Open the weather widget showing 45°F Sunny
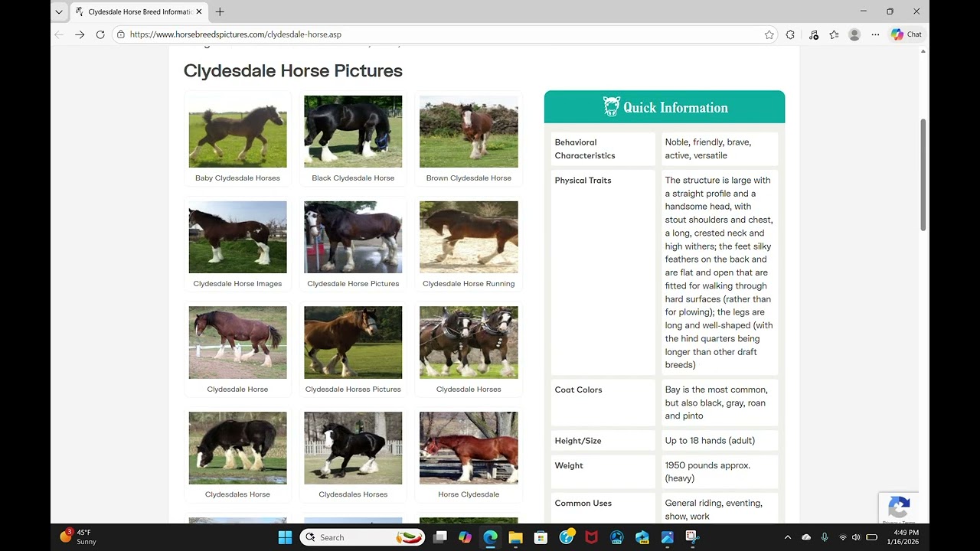 click(78, 537)
